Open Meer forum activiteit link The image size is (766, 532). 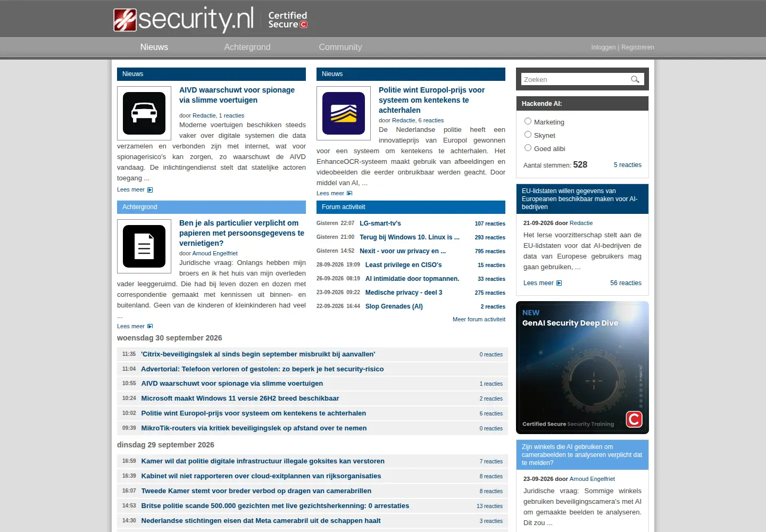tap(479, 320)
